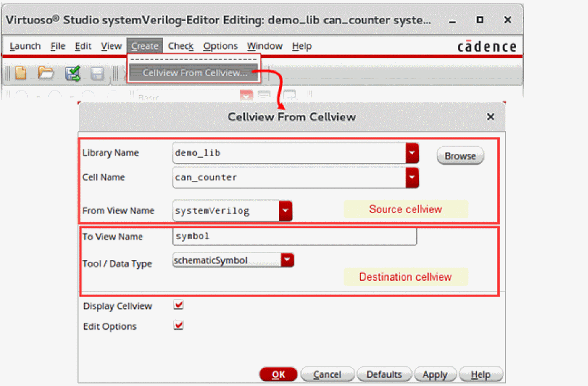Viewport: 588px width, 386px height.
Task: Toggle the Edit Options checkbox
Action: (179, 325)
